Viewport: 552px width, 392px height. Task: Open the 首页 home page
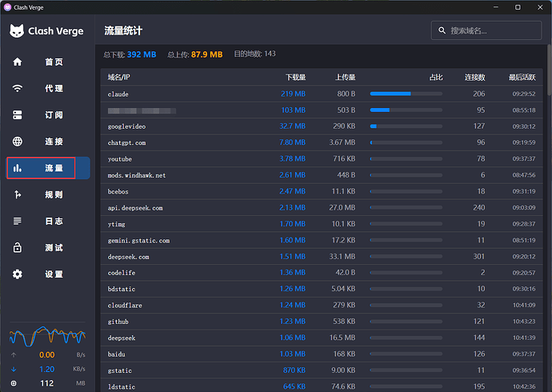coord(48,62)
